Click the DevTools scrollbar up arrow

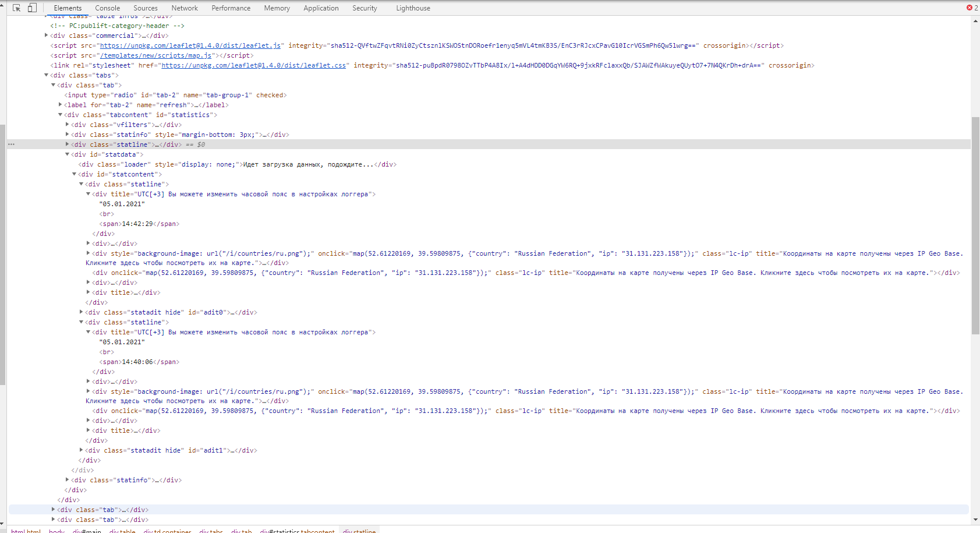tap(975, 21)
